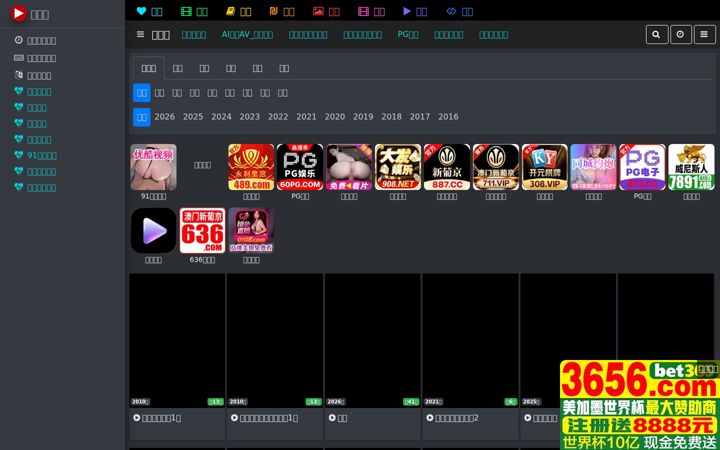Click the keyboard icon item in the sidebar
Viewport: 720px width, 450px height.
[x=35, y=58]
